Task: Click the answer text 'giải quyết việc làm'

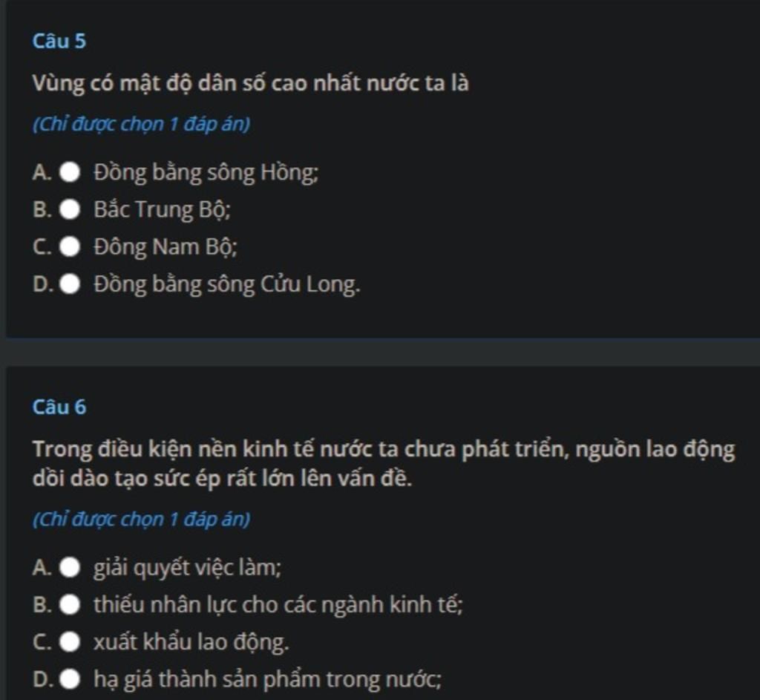Action: tap(187, 569)
